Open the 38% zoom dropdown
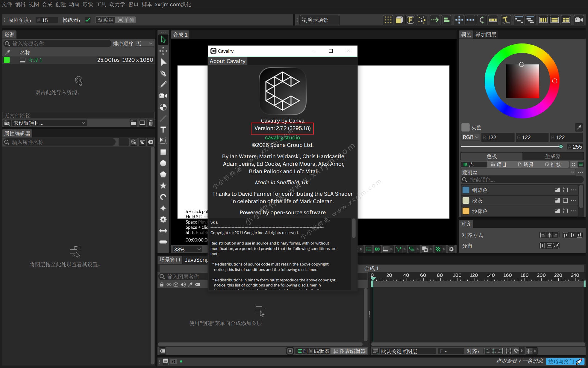This screenshot has height=368, width=588. coord(187,249)
